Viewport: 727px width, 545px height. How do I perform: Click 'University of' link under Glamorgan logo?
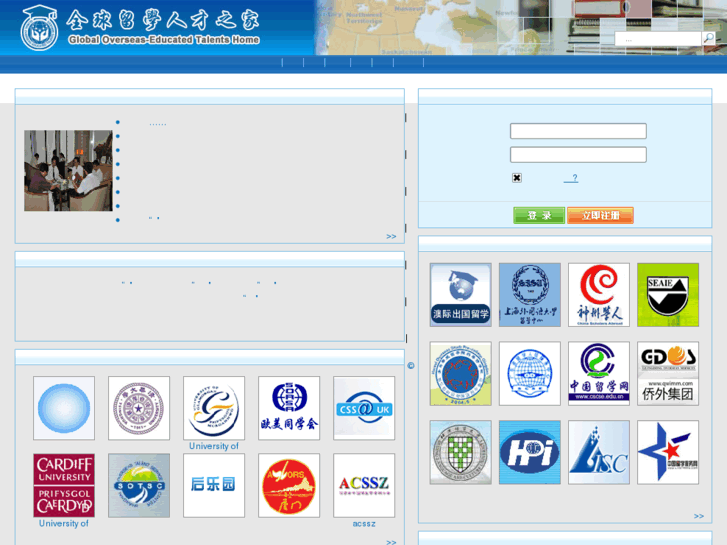[214, 446]
